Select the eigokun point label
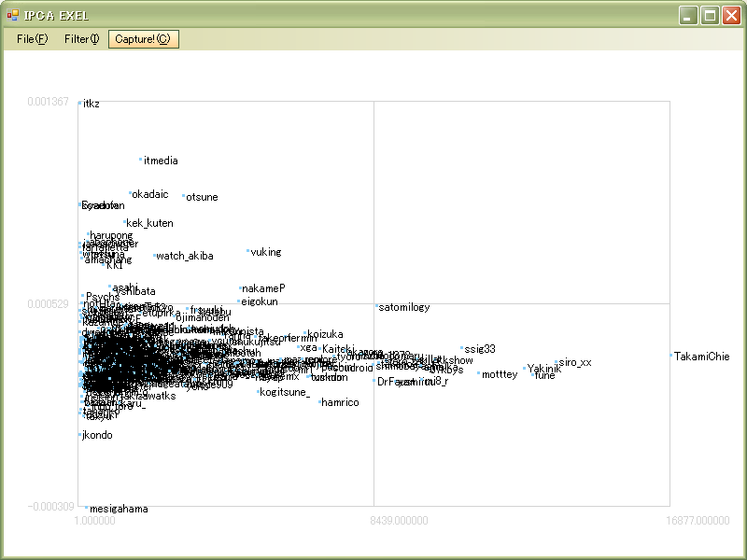This screenshot has height=560, width=747. click(260, 301)
